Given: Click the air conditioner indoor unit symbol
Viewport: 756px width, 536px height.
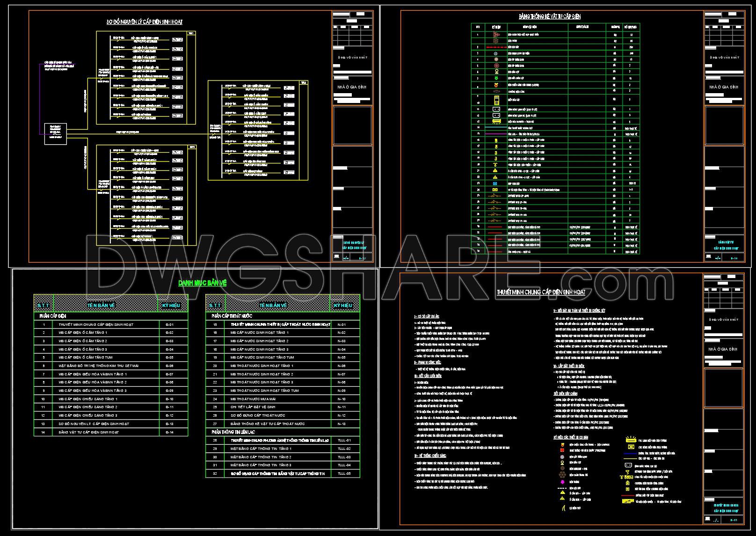Looking at the screenshot, I should click(x=497, y=122).
